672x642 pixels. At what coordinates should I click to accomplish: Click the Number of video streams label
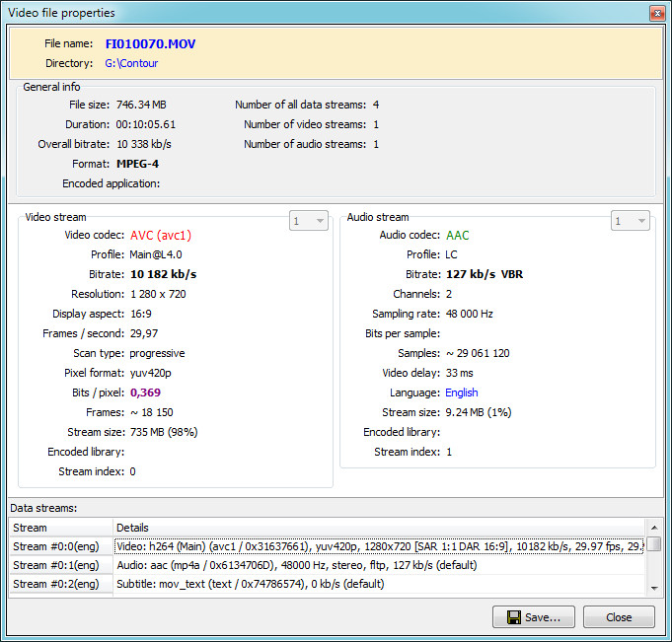[305, 124]
